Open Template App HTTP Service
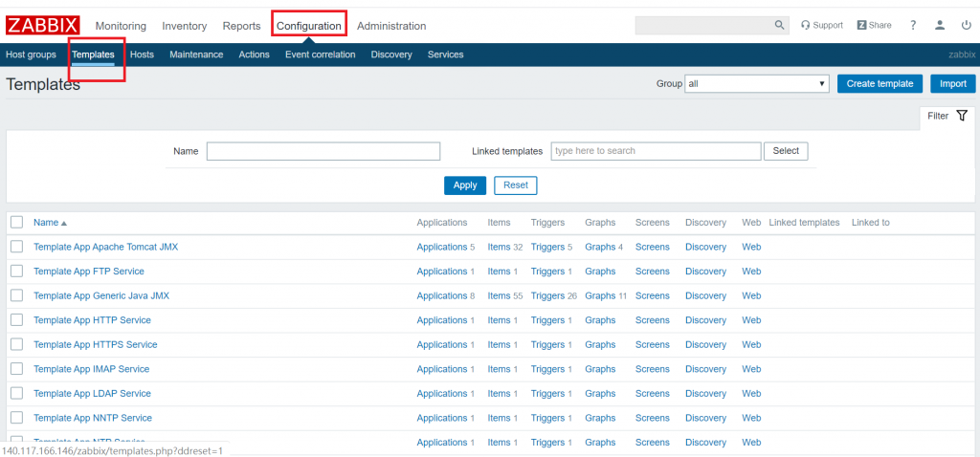Screen dimensions: 980x457 coord(93,319)
